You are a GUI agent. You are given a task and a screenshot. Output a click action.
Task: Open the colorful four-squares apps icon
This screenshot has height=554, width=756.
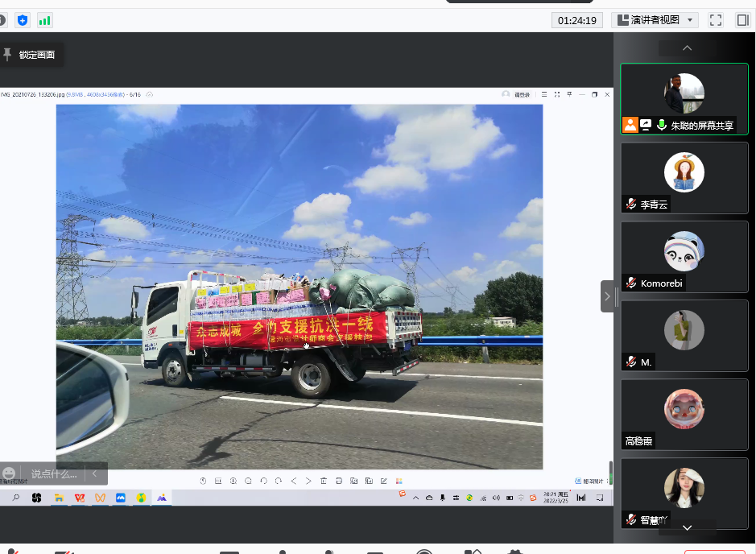399,481
